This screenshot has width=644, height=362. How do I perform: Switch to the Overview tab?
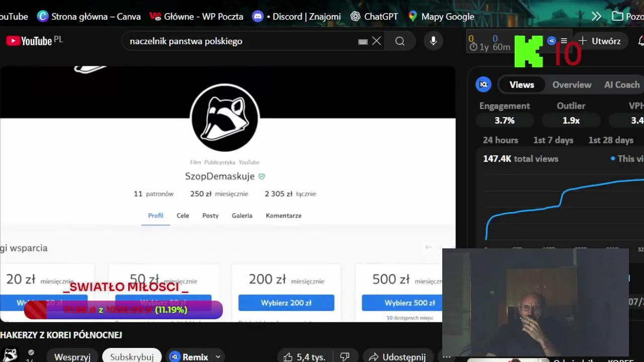572,84
